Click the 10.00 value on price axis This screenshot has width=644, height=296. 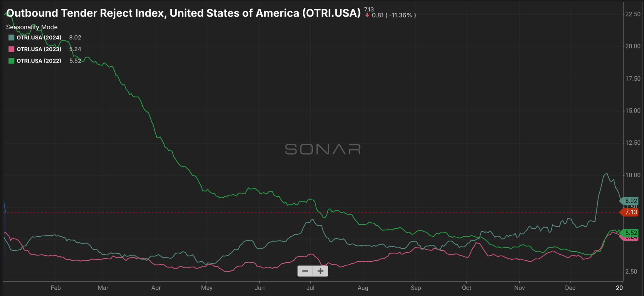click(x=633, y=175)
